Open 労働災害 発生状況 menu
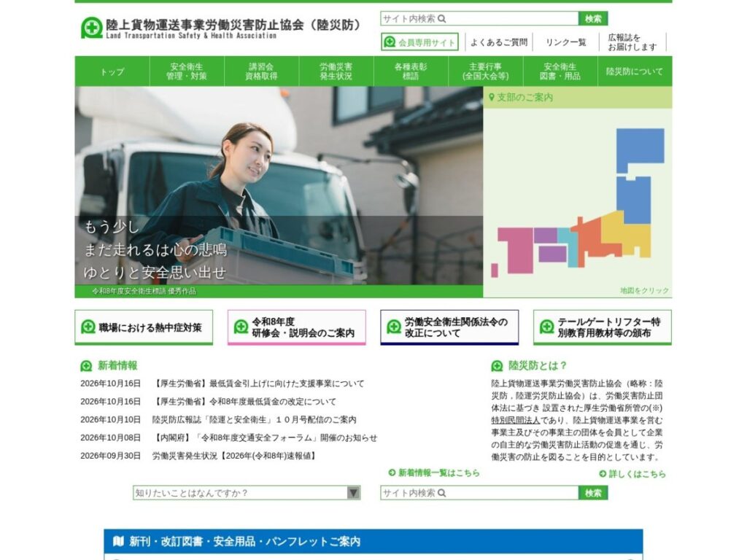Image resolution: width=747 pixels, height=560 pixels. [x=336, y=71]
